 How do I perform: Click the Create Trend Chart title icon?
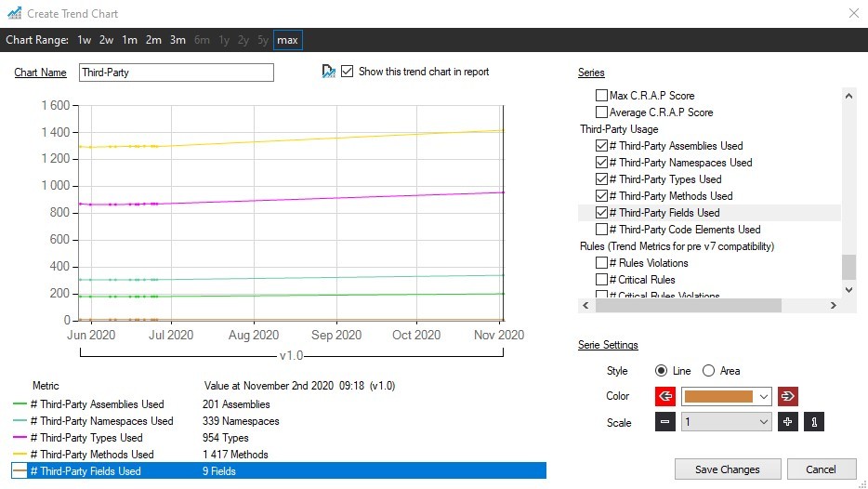coord(14,14)
